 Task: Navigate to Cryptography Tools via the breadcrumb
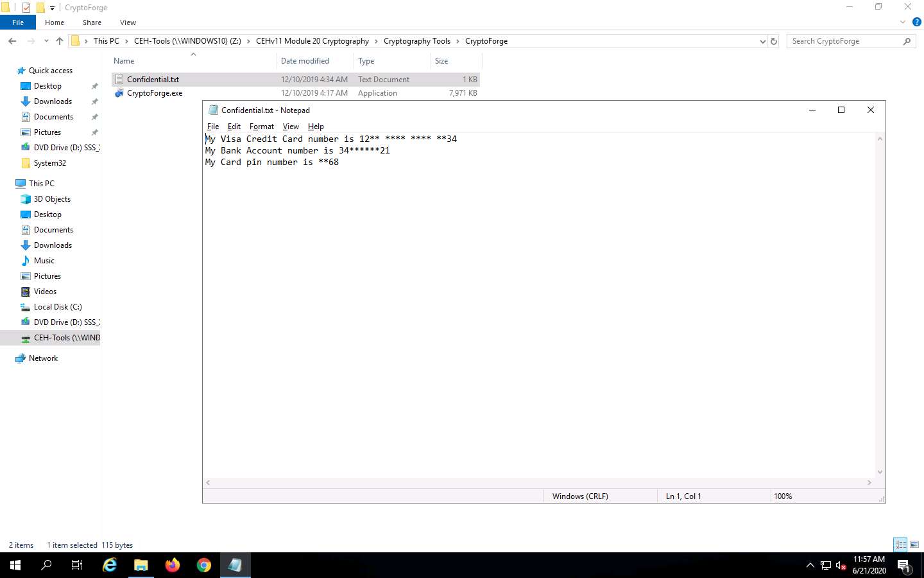[417, 40]
